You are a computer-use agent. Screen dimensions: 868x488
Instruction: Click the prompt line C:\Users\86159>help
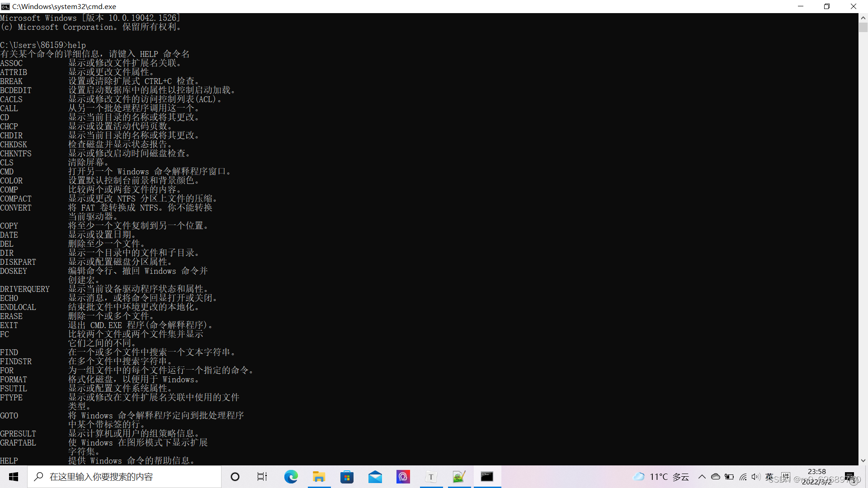coord(43,45)
